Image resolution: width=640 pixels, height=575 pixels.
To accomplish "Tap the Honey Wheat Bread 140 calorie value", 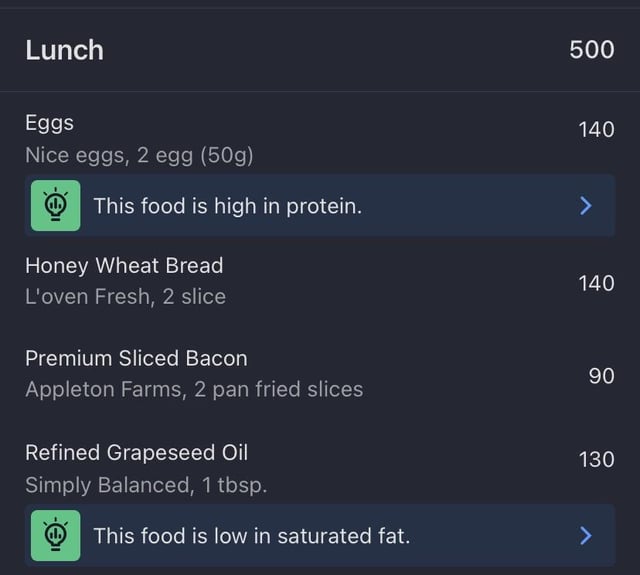I will [x=596, y=283].
